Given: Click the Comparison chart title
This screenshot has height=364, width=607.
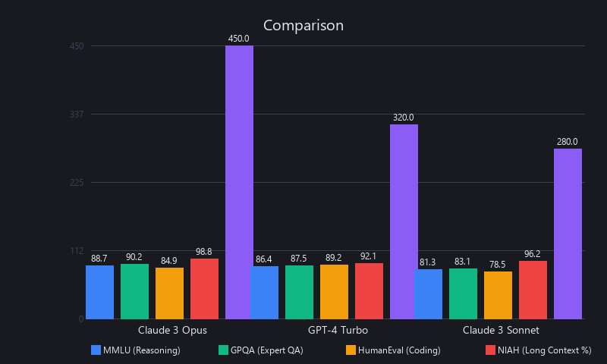Looking at the screenshot, I should pos(303,26).
